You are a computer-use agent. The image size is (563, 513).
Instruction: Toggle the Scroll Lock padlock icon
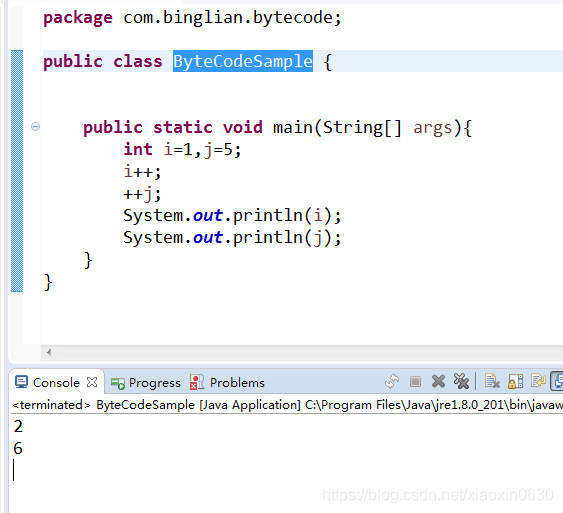515,382
